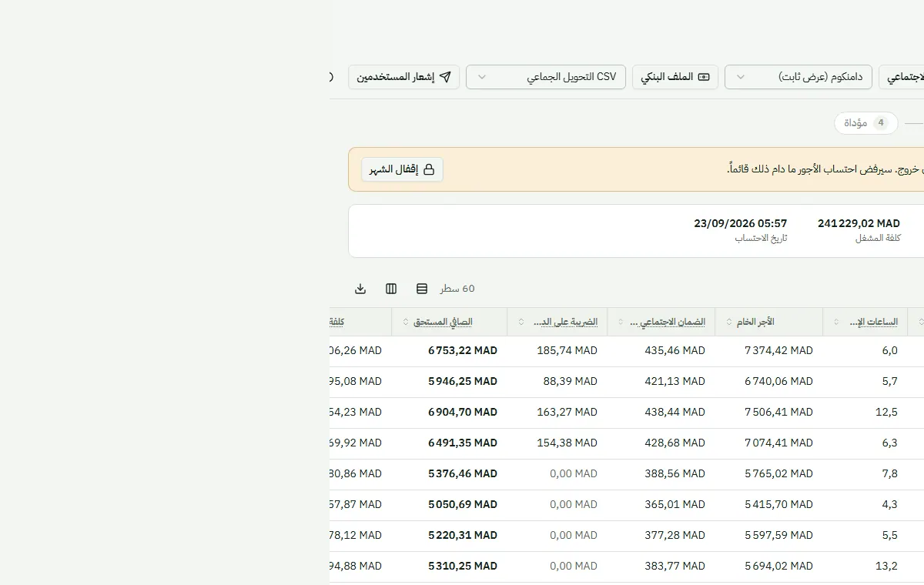Screen dimensions: 924x585
Task: Click net amount 5 946,25 MAD
Action: 463,381
